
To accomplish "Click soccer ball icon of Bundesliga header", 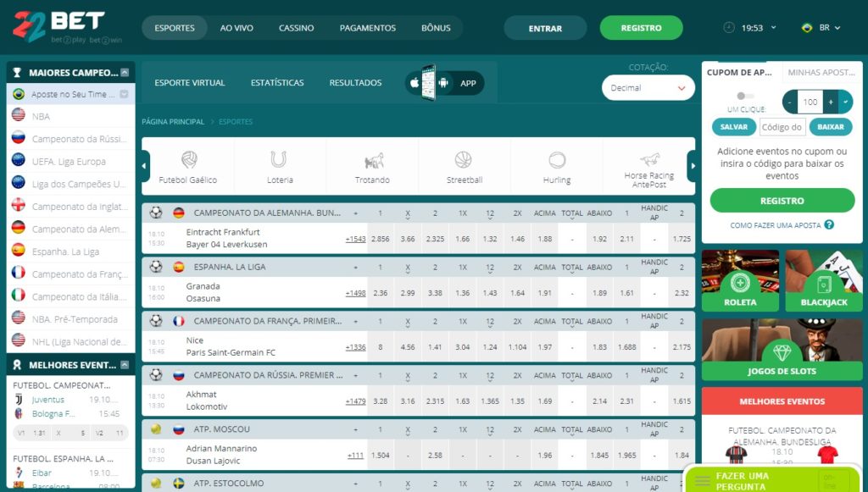I will pos(156,213).
